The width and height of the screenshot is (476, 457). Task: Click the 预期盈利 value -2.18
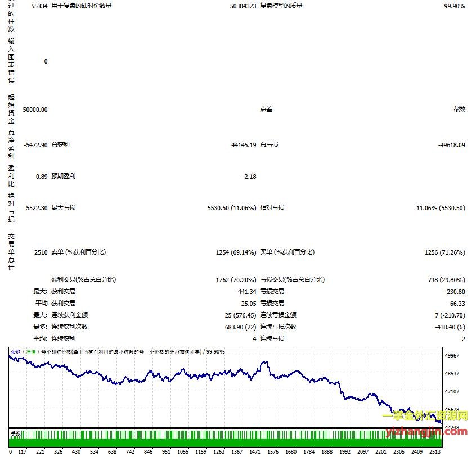(249, 177)
